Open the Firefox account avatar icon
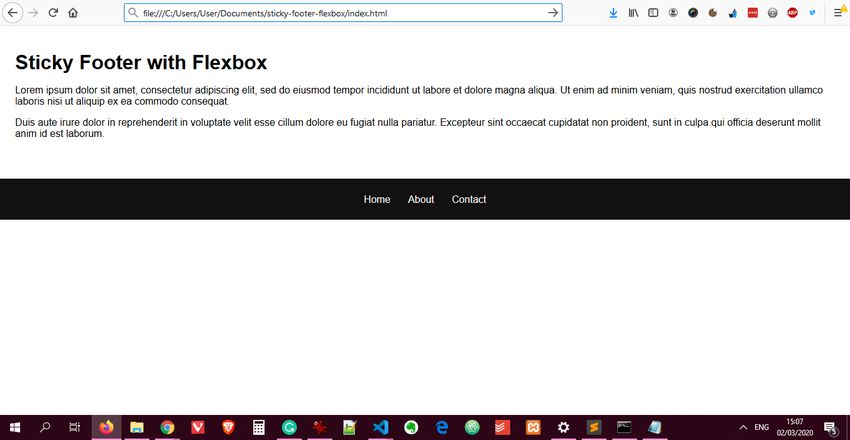The height and width of the screenshot is (440, 850). click(x=673, y=13)
